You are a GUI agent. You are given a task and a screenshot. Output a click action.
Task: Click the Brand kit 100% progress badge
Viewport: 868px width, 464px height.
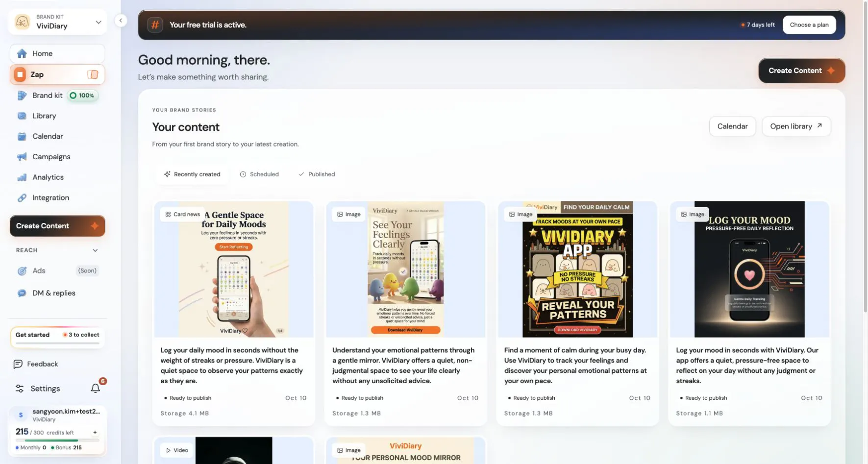click(x=82, y=96)
